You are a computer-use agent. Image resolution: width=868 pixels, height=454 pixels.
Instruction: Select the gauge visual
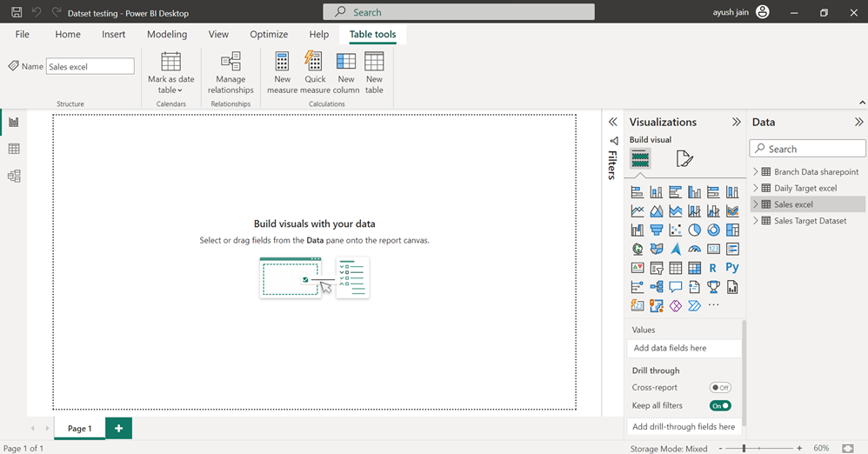(694, 249)
